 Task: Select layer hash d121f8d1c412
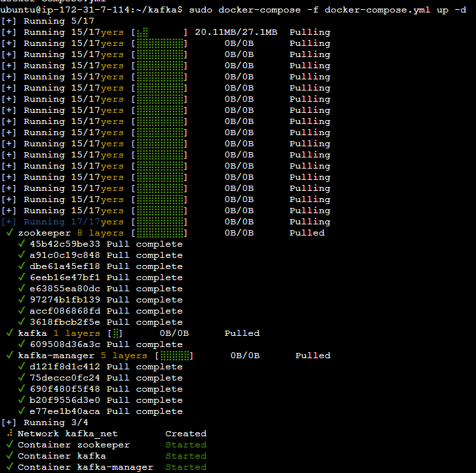pos(65,367)
